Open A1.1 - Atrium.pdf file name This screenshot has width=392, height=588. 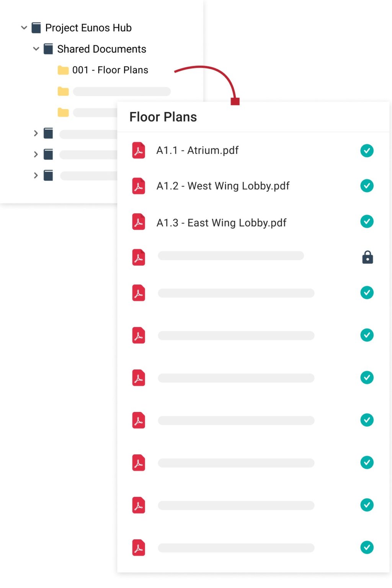click(x=198, y=150)
